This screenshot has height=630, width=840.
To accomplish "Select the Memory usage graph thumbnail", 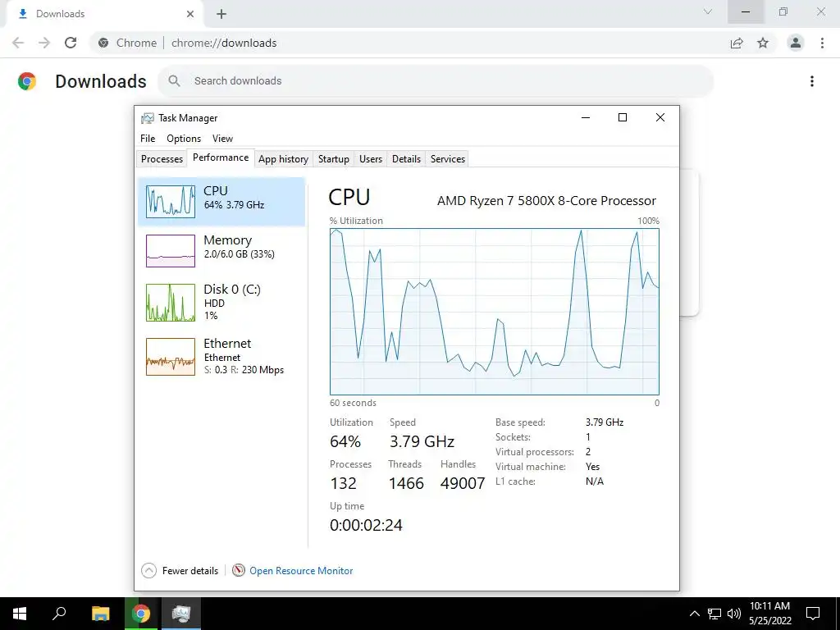I will pos(171,251).
